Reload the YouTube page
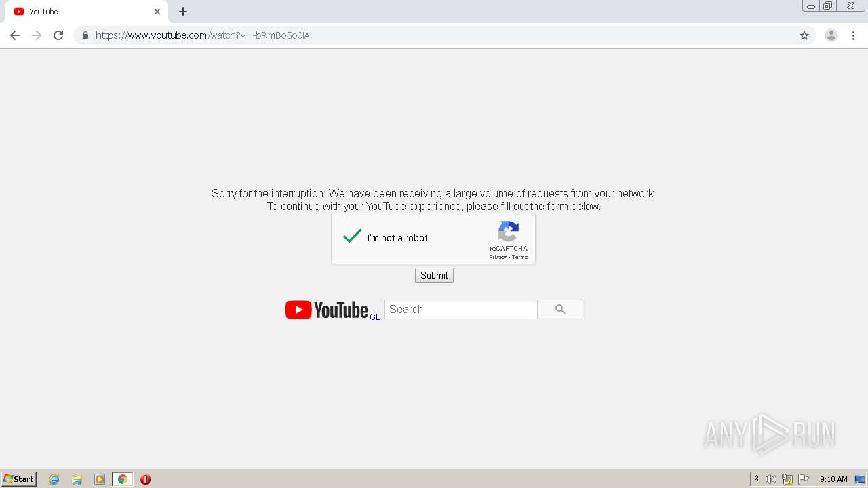Image resolution: width=868 pixels, height=488 pixels. tap(58, 35)
